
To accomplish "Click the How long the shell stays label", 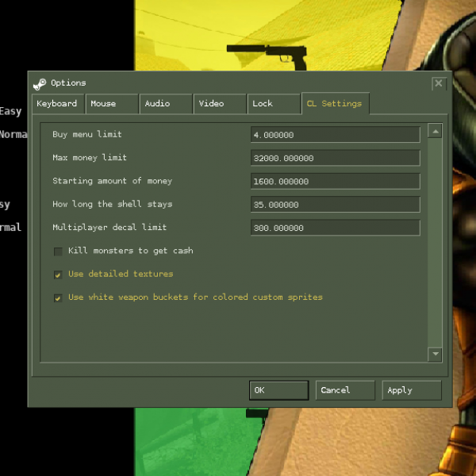I will point(113,205).
